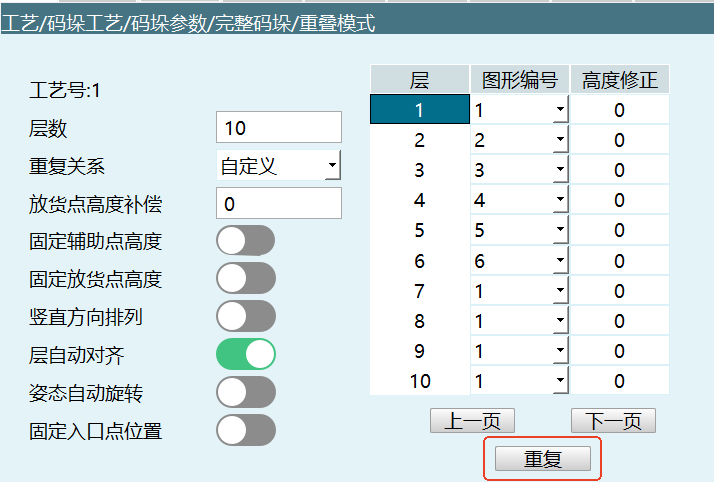Open 图形编号 dropdown for layer 3
The image size is (714, 482).
tap(559, 171)
